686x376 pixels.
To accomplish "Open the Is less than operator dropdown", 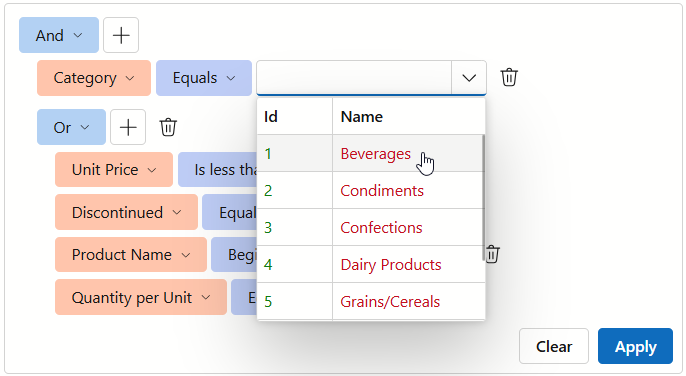I will pyautogui.click(x=217, y=169).
